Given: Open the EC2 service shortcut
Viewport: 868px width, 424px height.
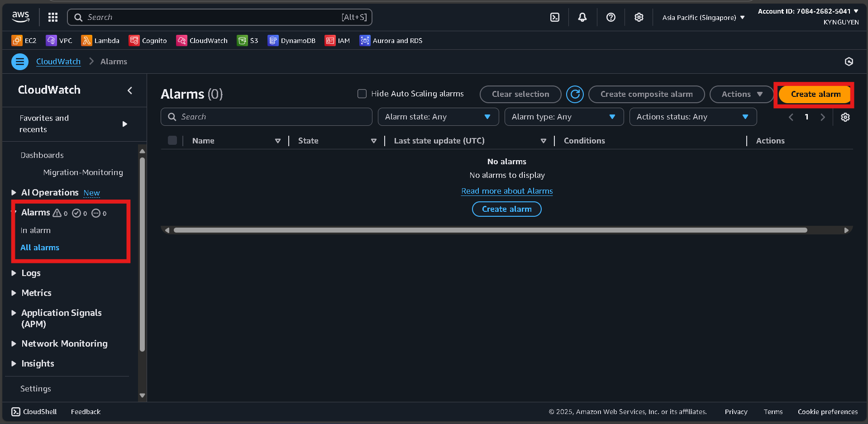Looking at the screenshot, I should (24, 40).
